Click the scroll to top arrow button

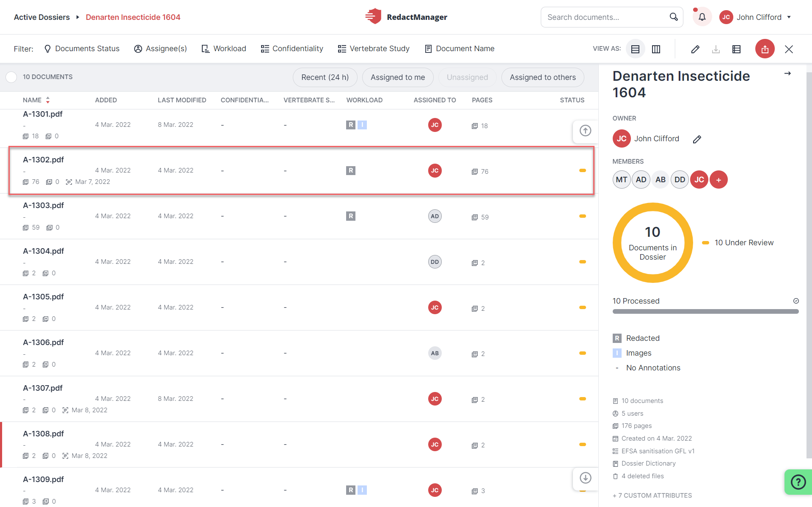click(585, 131)
